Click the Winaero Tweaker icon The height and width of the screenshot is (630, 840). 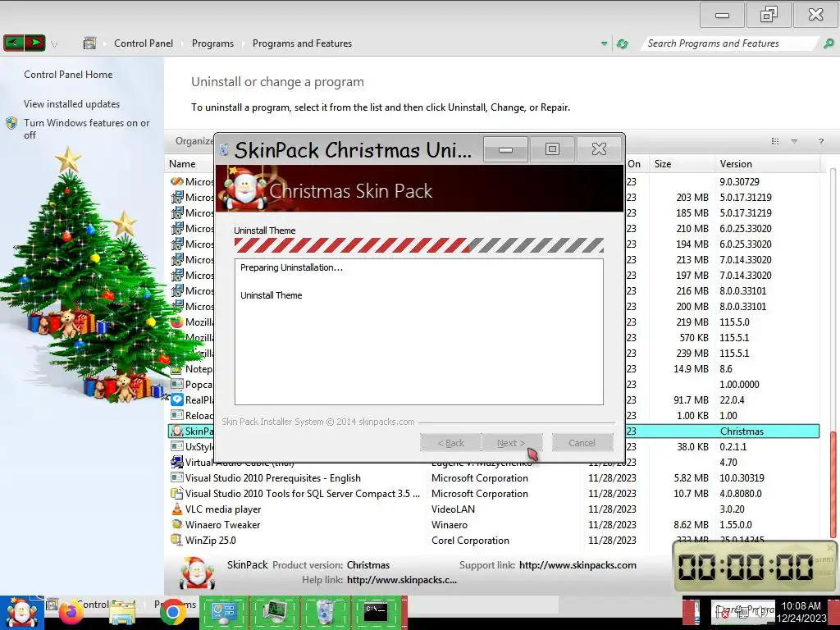(x=177, y=524)
